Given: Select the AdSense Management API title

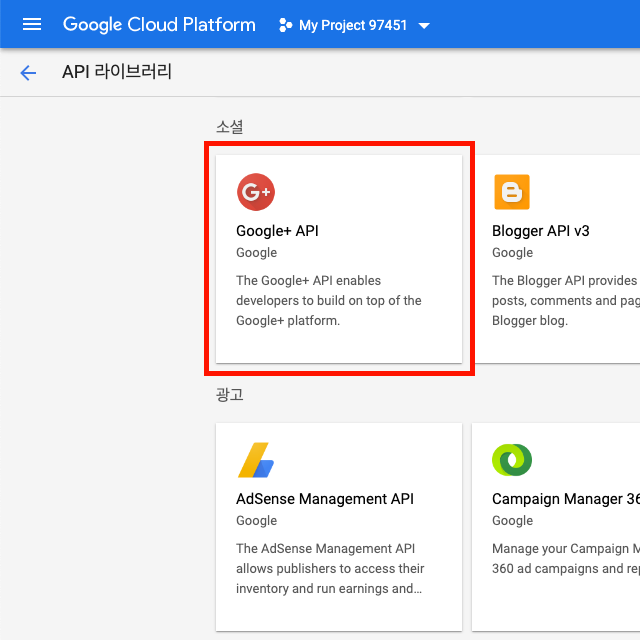Looking at the screenshot, I should pos(325,499).
